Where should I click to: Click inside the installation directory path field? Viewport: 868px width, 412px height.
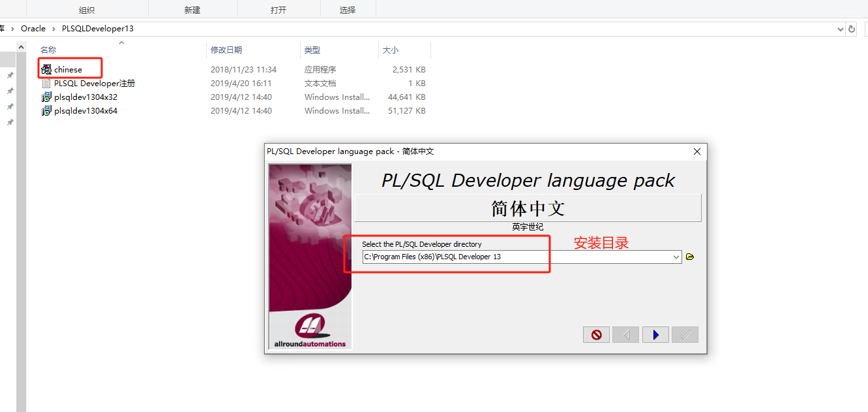click(x=456, y=257)
